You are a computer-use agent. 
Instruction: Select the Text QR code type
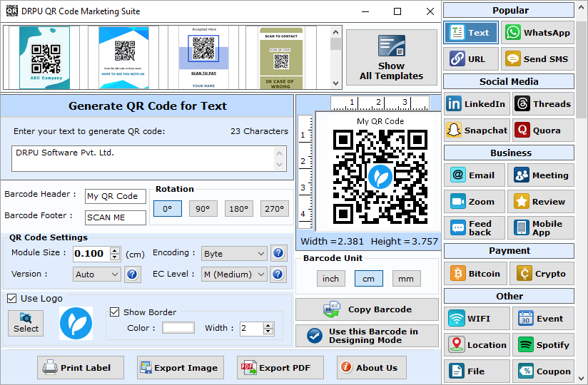(x=471, y=33)
